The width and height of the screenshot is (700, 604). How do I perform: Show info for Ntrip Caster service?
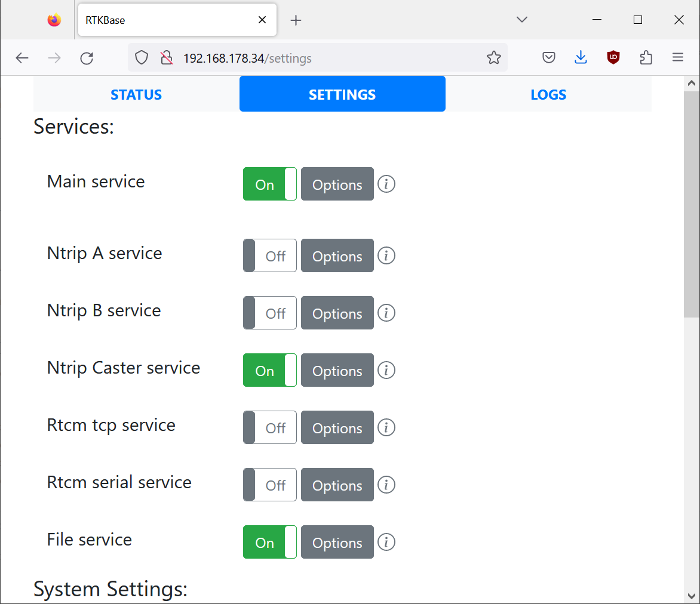click(x=386, y=371)
